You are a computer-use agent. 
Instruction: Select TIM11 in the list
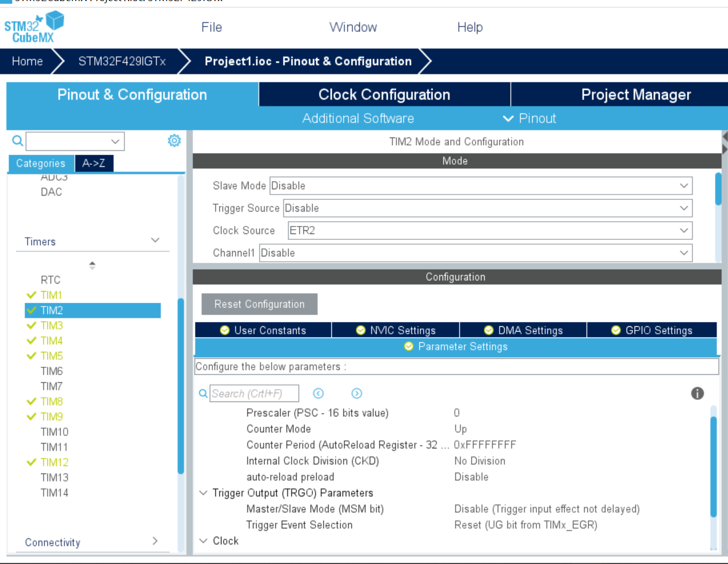coord(54,447)
